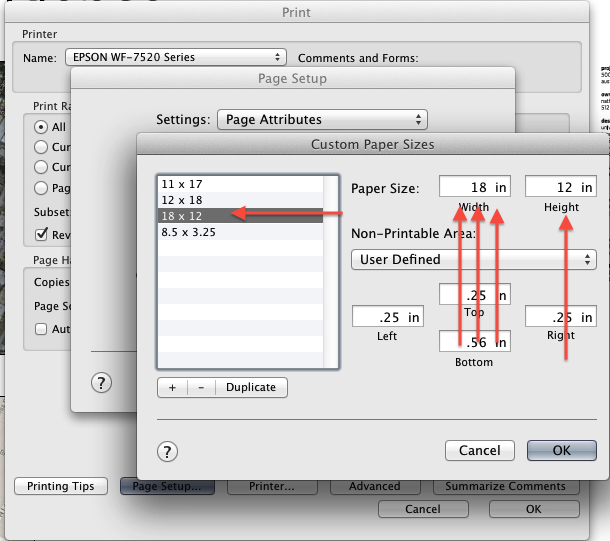Select the 8.5 x 3.25 paper size row
The image size is (610, 541).
coord(240,232)
